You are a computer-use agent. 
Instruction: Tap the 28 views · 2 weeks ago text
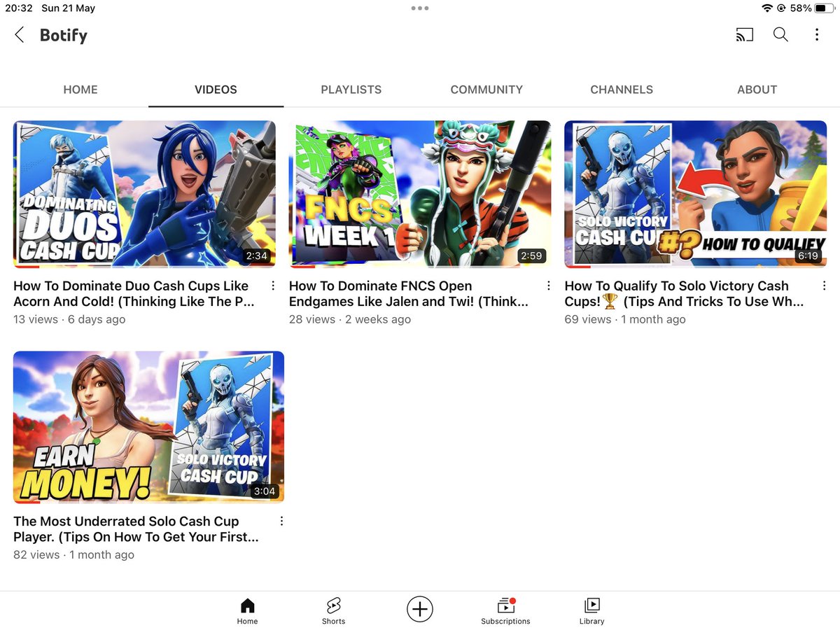(350, 319)
